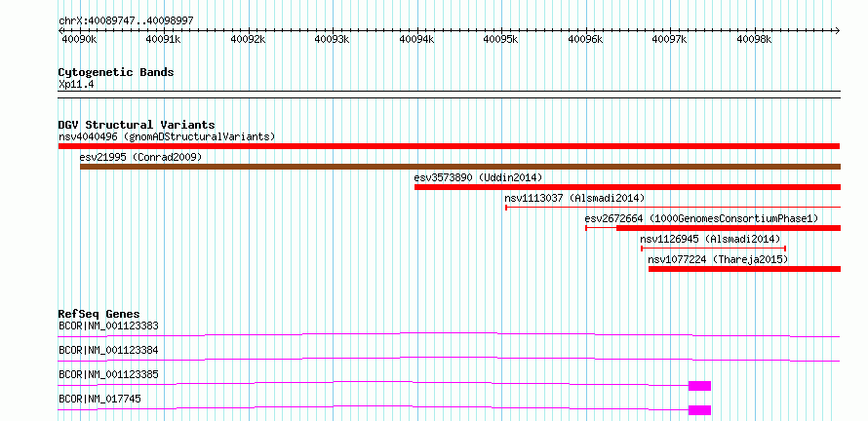The height and width of the screenshot is (421, 868).
Task: Click the BCOR|NM_001123383 transcript label
Action: click(x=108, y=325)
